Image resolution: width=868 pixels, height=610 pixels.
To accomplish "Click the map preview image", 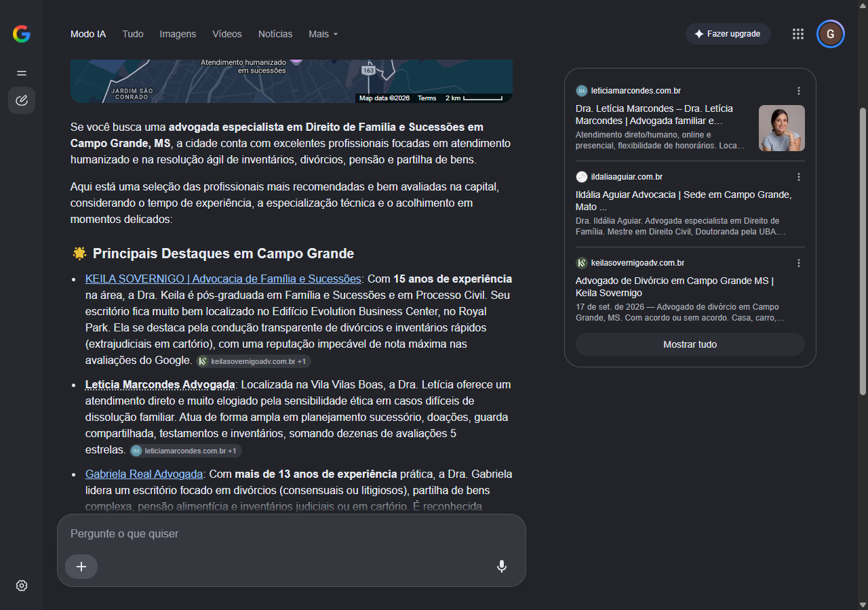I will [292, 81].
